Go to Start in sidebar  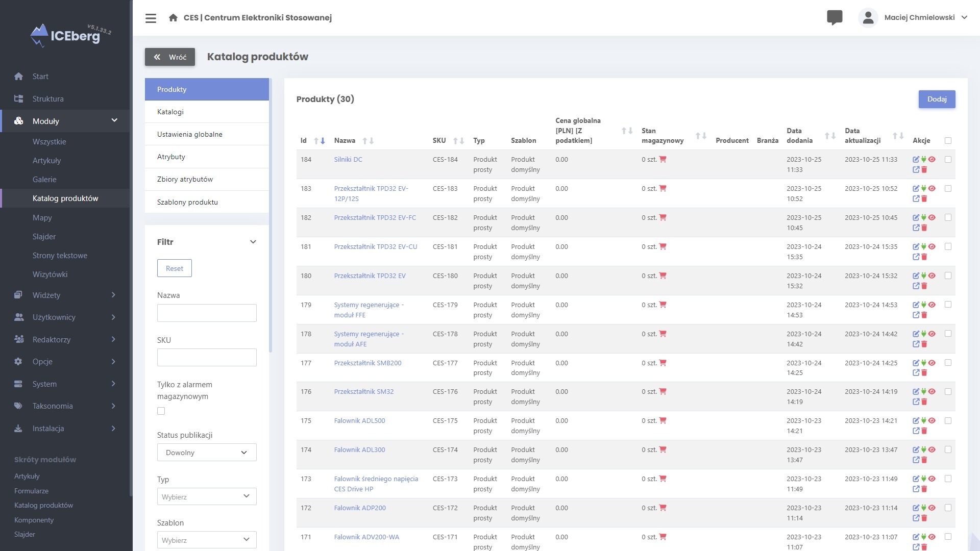tap(40, 77)
